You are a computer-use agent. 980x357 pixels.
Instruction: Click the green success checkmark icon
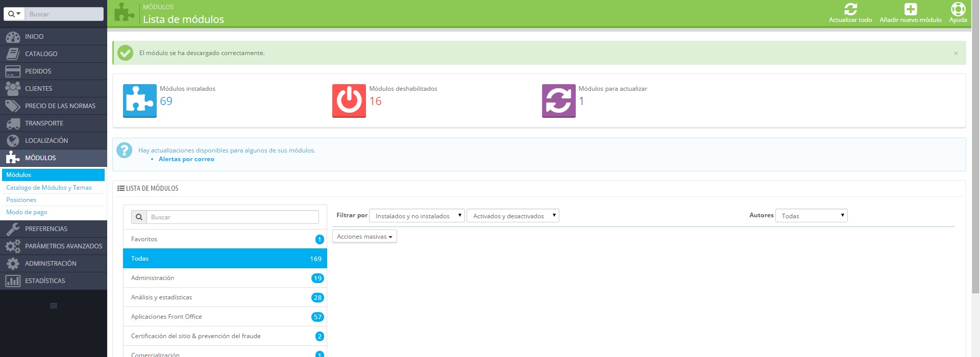tap(125, 53)
